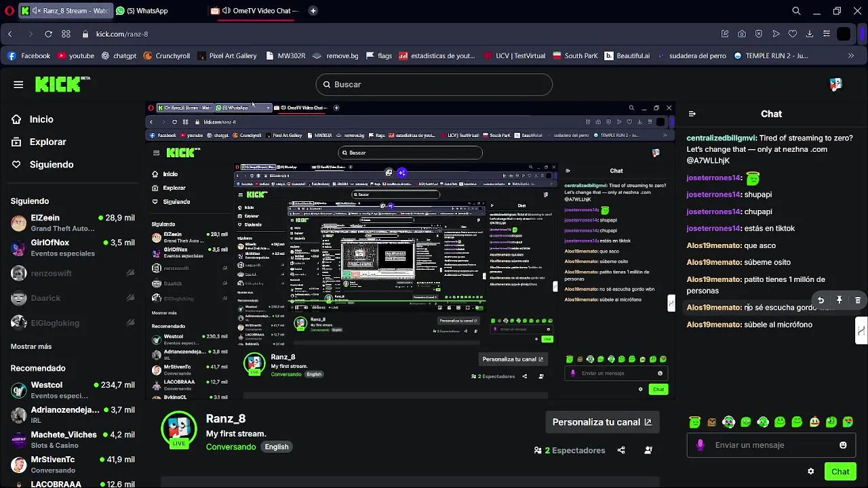The width and height of the screenshot is (868, 488).
Task: Open Westcol recommended channel
Action: point(73,390)
